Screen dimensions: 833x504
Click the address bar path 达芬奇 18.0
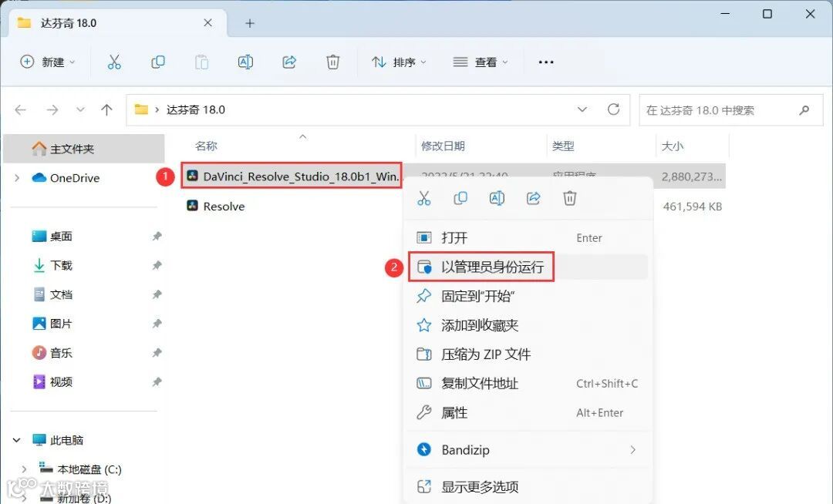click(196, 110)
